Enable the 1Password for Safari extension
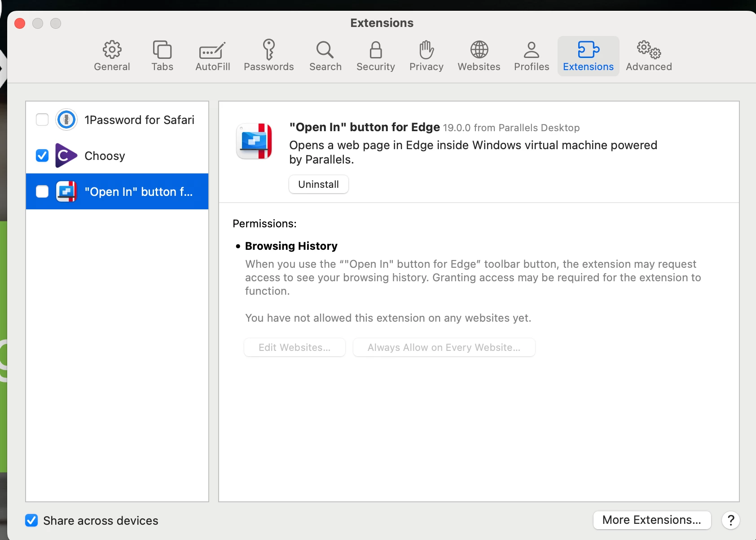The image size is (756, 540). click(x=42, y=120)
